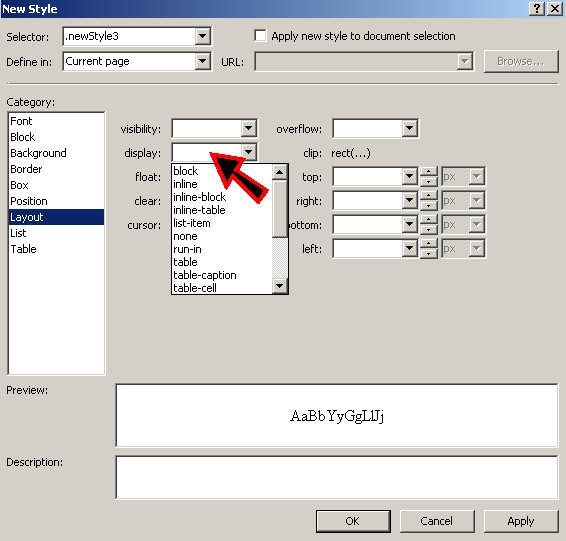Screen dimensions: 566x541
Task: Enable Apply new style to document selection
Action: [260, 36]
